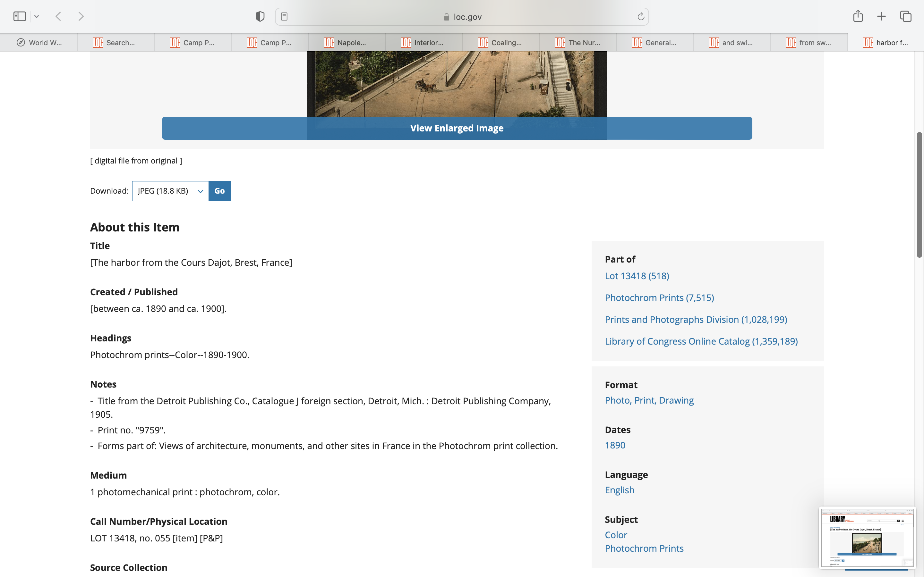Toggle the Safari sidebar icon

20,16
